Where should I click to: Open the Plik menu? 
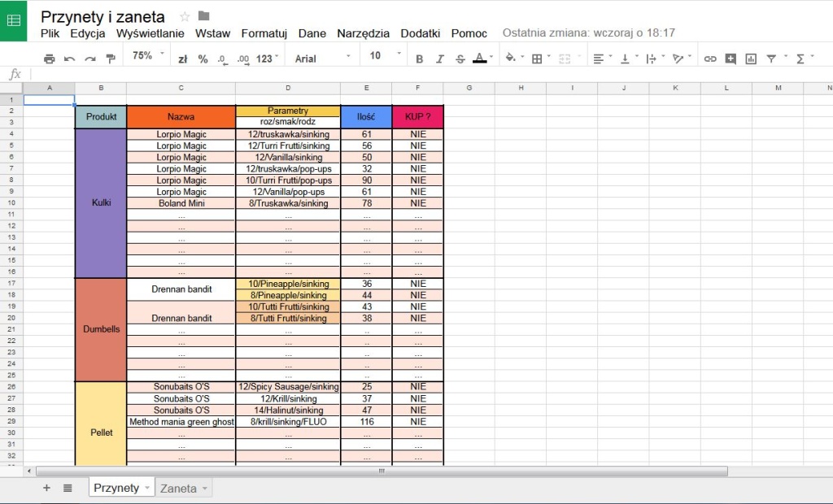[50, 33]
